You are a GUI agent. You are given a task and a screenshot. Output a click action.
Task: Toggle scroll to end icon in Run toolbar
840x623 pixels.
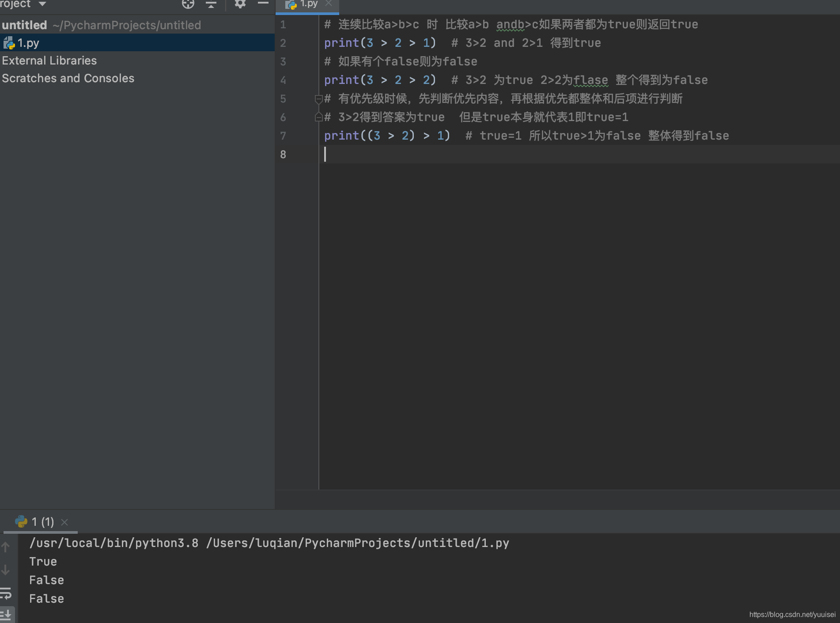pyautogui.click(x=6, y=615)
